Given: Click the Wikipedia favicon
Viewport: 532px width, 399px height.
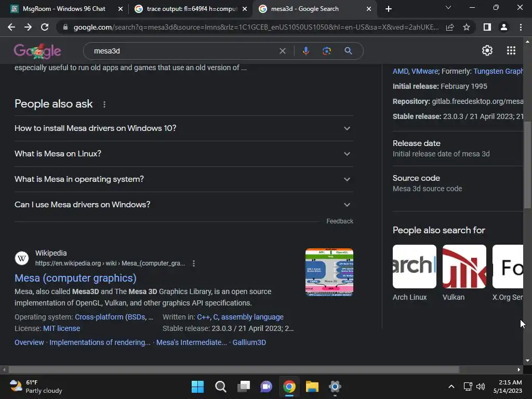Looking at the screenshot, I should point(22,258).
